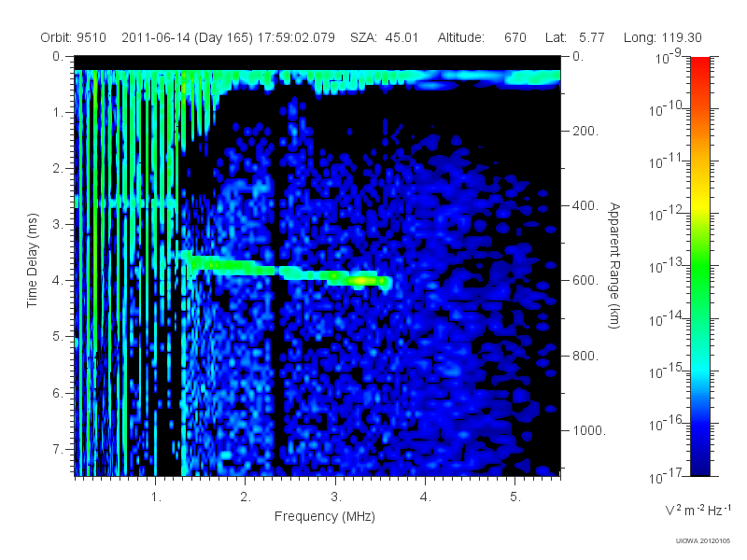This screenshot has height=560, width=747.
Task: Click the 'Altitude:' label
Action: [x=461, y=37]
